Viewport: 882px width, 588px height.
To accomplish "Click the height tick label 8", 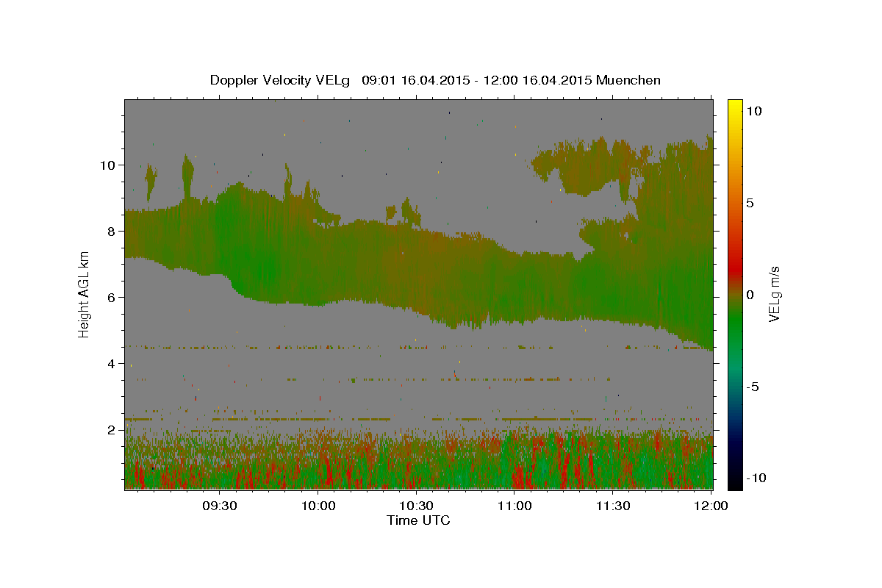I will (110, 231).
